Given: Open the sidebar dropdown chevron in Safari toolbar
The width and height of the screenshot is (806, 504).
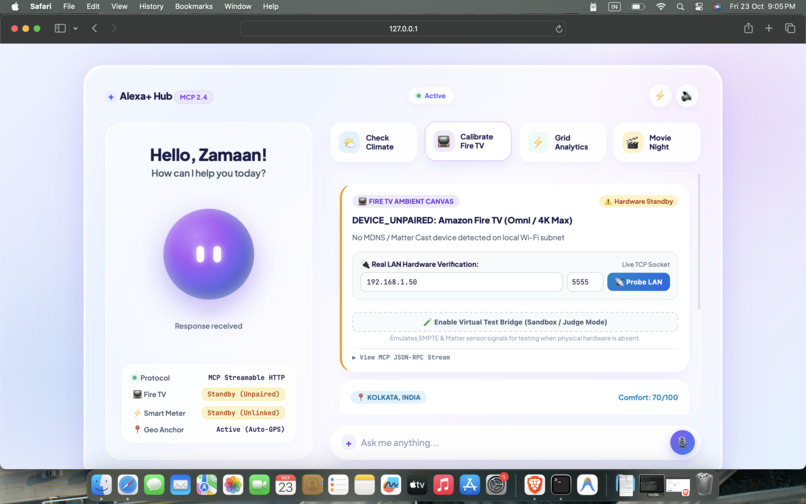Looking at the screenshot, I should coord(76,28).
